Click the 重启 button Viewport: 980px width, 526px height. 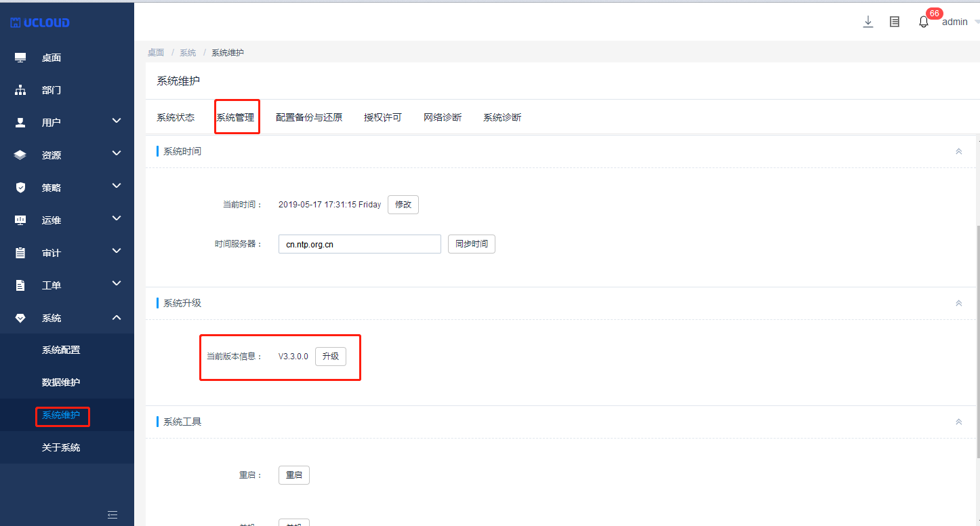[294, 475]
